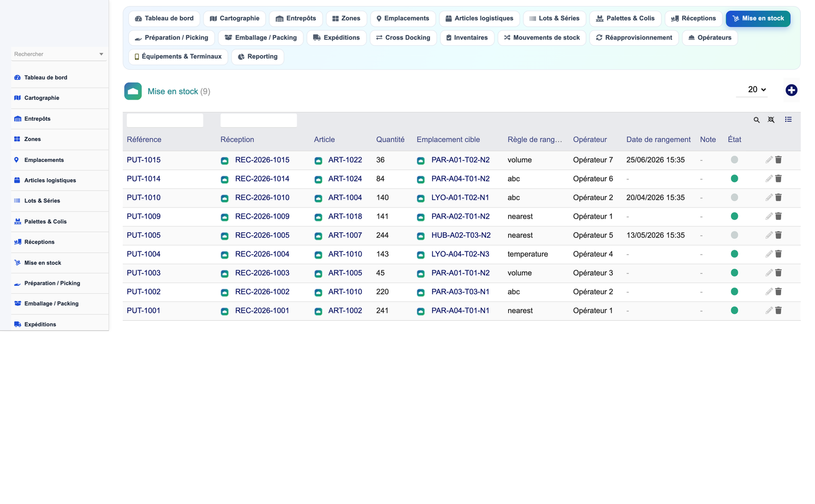Toggle grey État indicator for PUT-1010
This screenshot has height=504, width=815.
click(734, 197)
